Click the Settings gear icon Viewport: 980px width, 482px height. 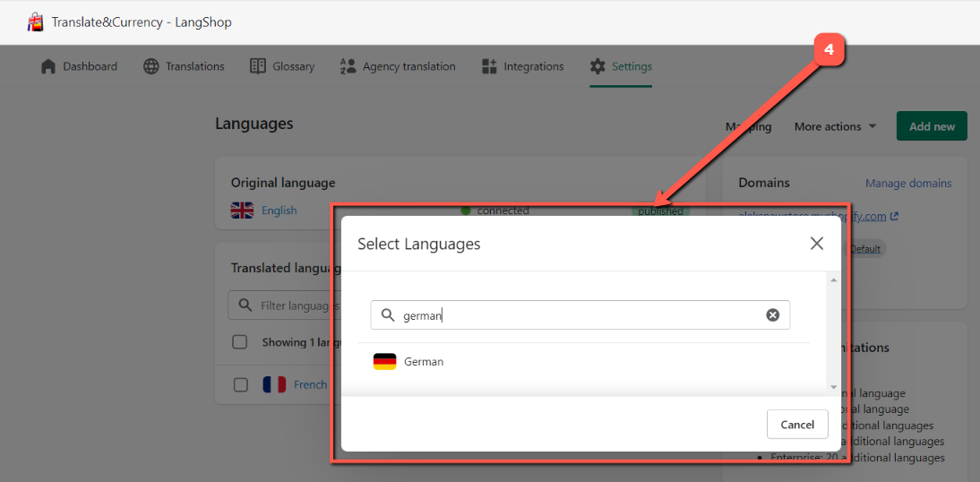597,66
